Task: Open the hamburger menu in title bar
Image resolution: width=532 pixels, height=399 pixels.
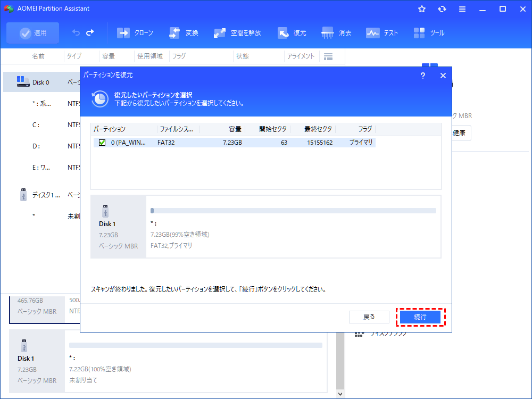Action: click(462, 9)
